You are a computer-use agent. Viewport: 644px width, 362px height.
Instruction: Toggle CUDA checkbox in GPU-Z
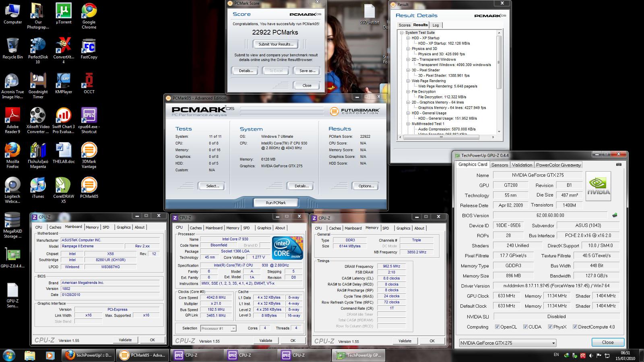pos(525,327)
